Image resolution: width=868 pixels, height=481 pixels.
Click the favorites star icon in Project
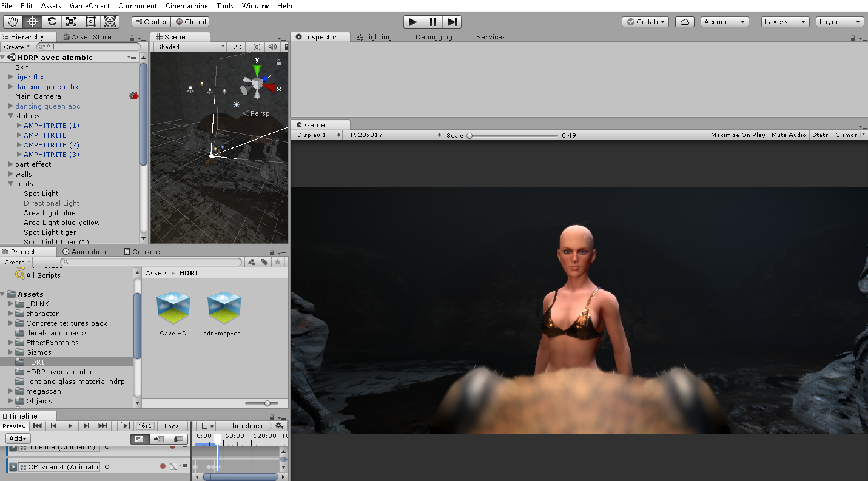click(278, 263)
